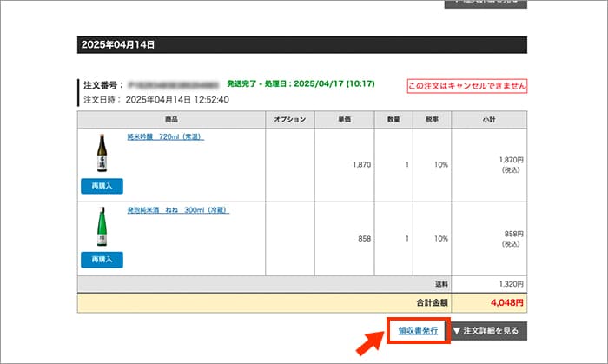Click the blurred 注文番号 order number
The height and width of the screenshot is (364, 608).
click(x=174, y=86)
